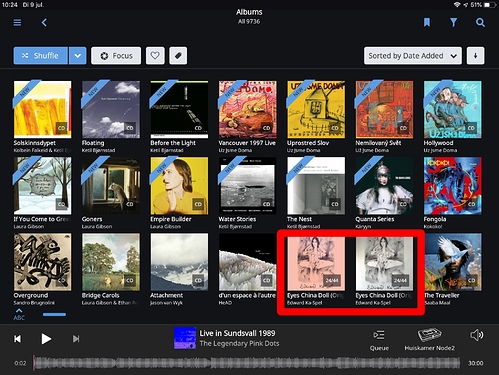
Task: Open the Focus button
Action: [116, 56]
